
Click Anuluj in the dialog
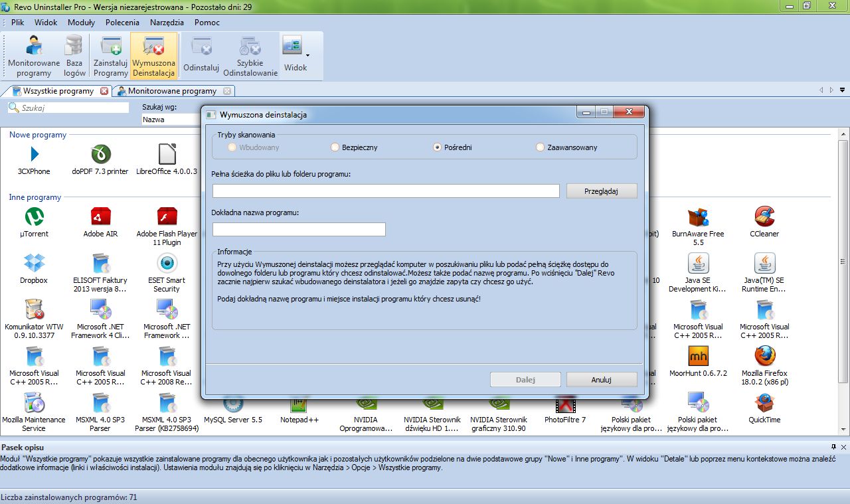tap(602, 380)
